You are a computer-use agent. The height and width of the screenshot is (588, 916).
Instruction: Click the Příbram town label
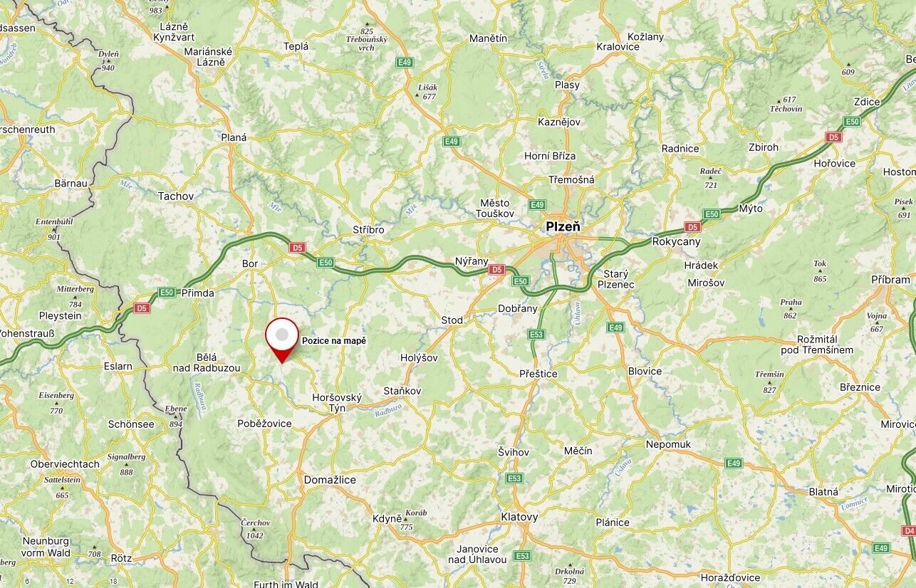[891, 280]
